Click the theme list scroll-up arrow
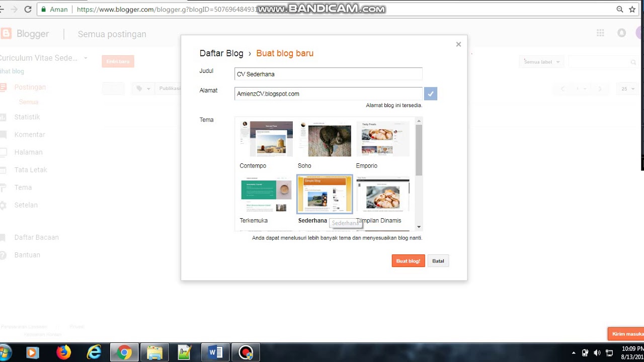Screen dimensions: 644x362 click(419, 121)
